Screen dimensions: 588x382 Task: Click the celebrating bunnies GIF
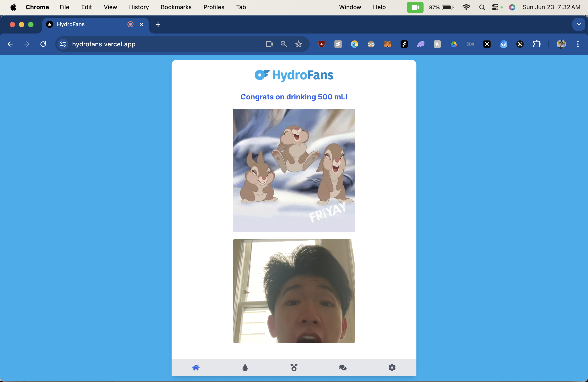(x=294, y=170)
